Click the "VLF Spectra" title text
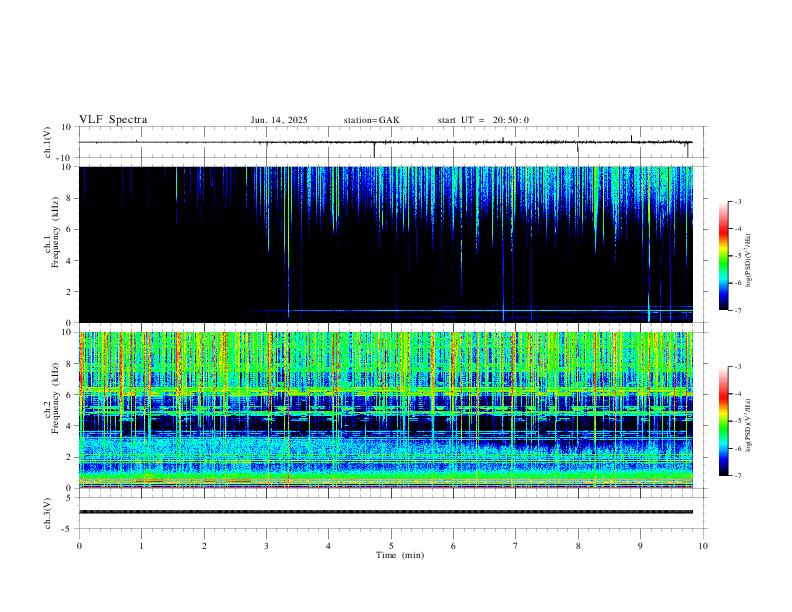Image resolution: width=792 pixels, height=612 pixels. [x=113, y=120]
